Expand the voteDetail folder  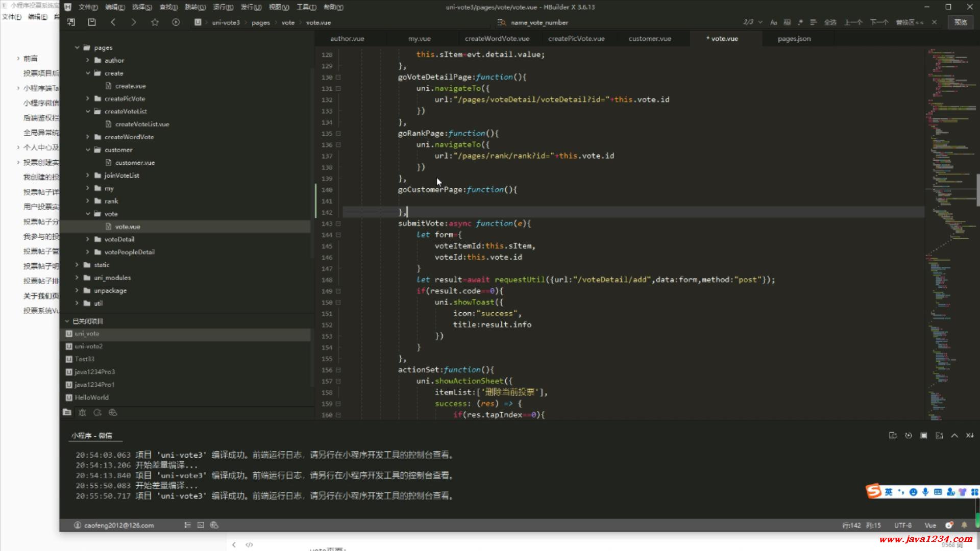[x=88, y=239]
